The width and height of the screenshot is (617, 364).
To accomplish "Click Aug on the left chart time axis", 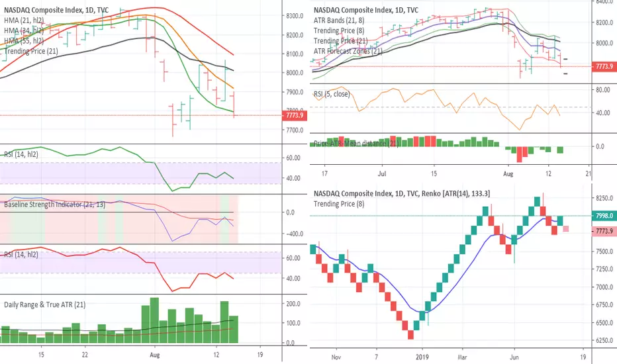I will (x=155, y=355).
